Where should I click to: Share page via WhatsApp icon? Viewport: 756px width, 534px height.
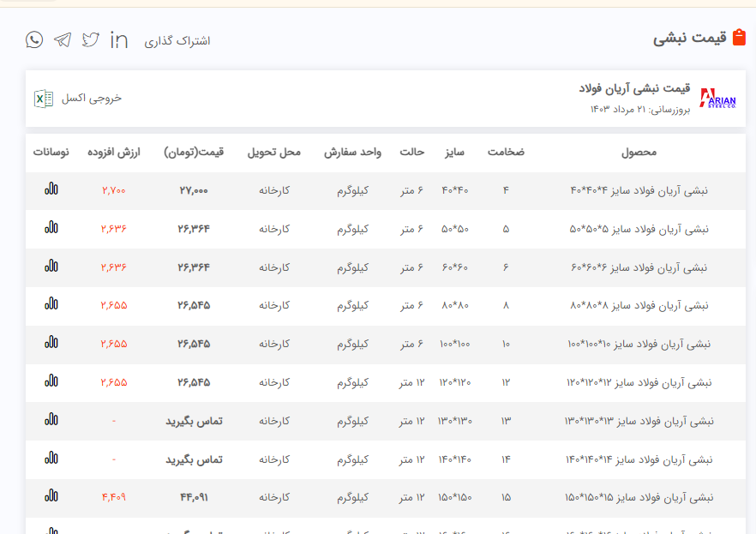pyautogui.click(x=34, y=39)
